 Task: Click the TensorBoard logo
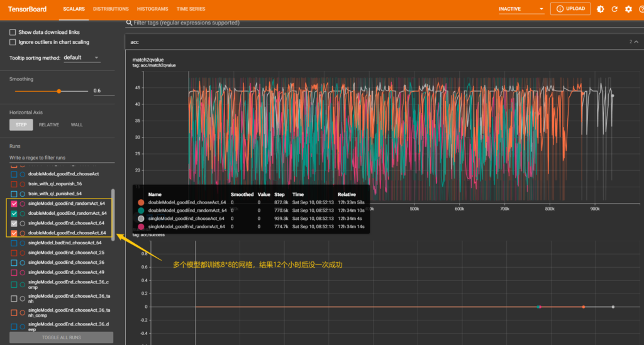27,9
